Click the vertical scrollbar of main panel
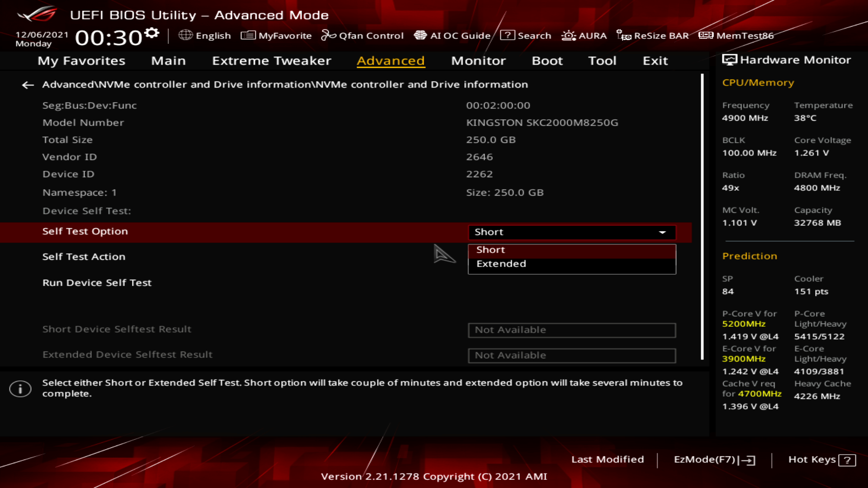This screenshot has height=488, width=868. [702, 217]
